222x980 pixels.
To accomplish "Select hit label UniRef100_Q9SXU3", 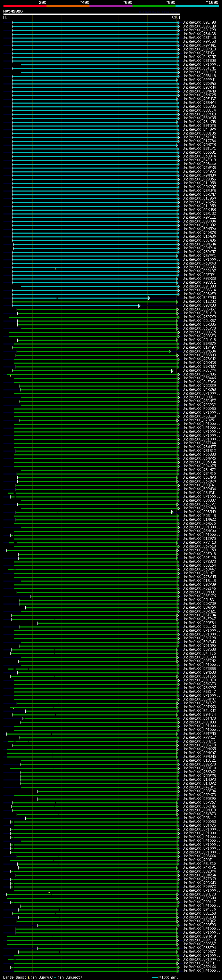I will click(199, 306).
